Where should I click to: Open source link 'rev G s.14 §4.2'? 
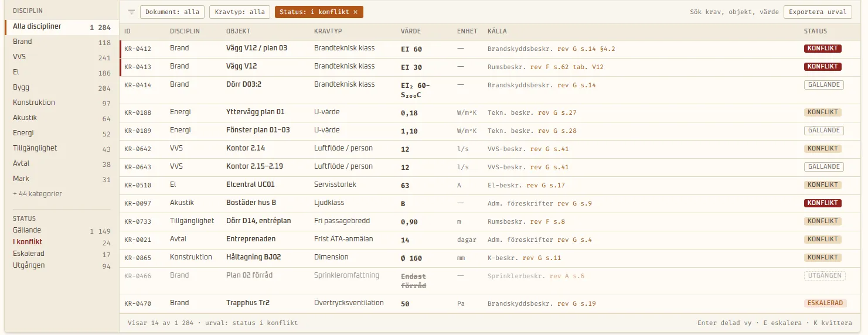click(586, 49)
